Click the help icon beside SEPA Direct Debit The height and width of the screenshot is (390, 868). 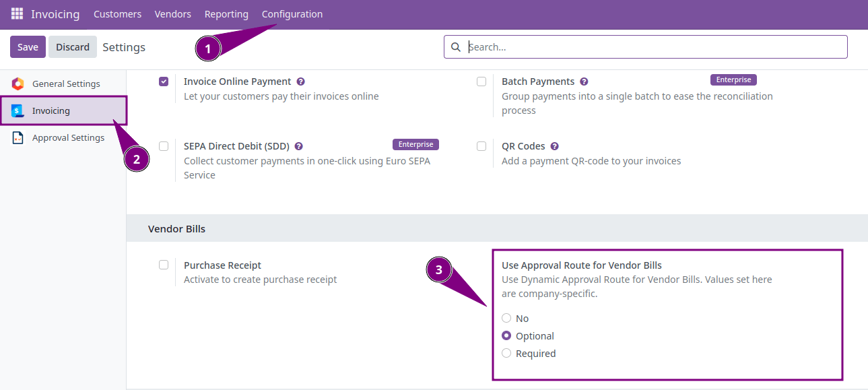298,145
